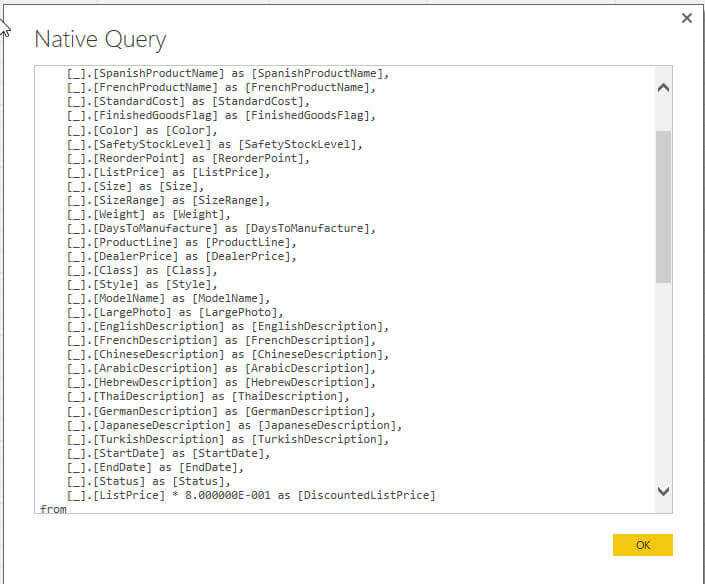Click the EndDate query line
The image size is (705, 584).
pyautogui.click(x=155, y=467)
